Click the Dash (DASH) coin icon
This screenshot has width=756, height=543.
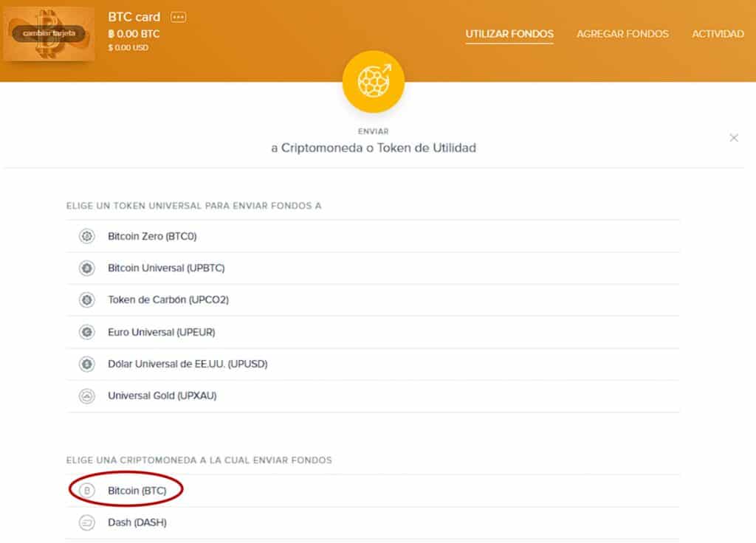[x=87, y=523]
